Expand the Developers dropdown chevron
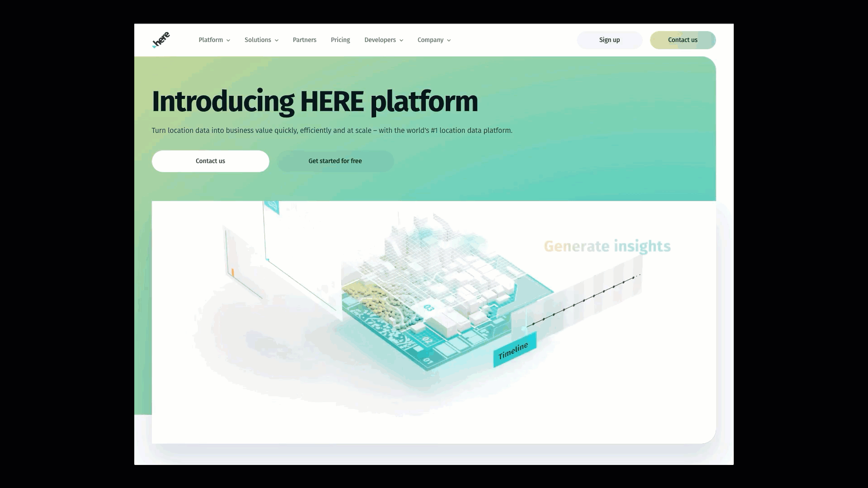The image size is (868, 488). [401, 41]
